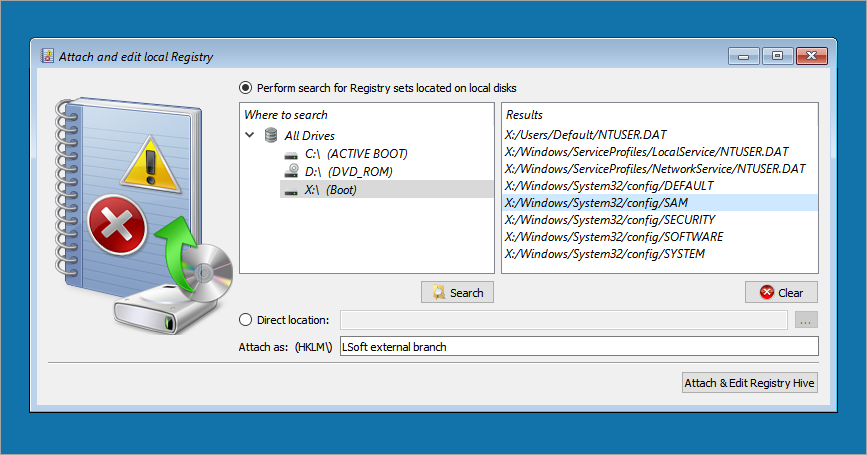This screenshot has width=867, height=455.
Task: Select the Users/Default/NTUSER.DAT result
Action: point(585,134)
